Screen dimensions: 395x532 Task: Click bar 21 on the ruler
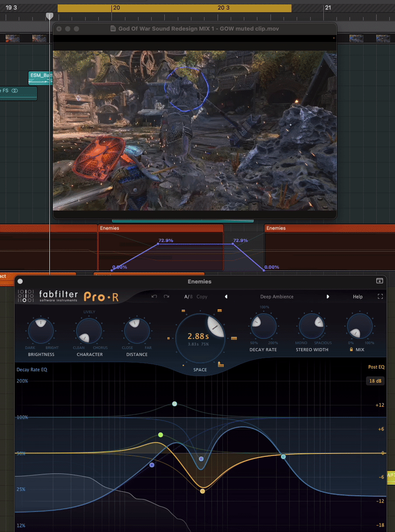tap(328, 7)
